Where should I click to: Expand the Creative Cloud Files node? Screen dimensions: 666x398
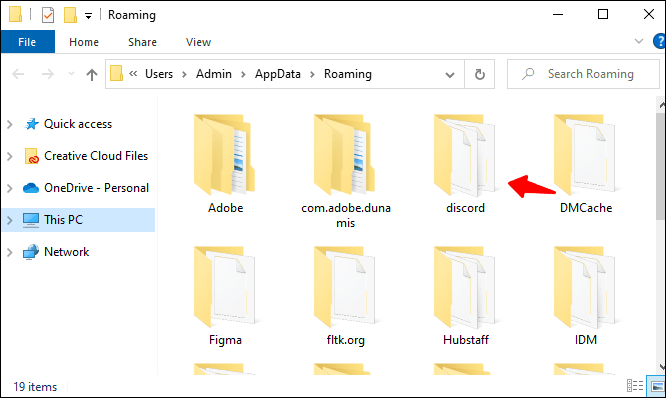pos(10,156)
